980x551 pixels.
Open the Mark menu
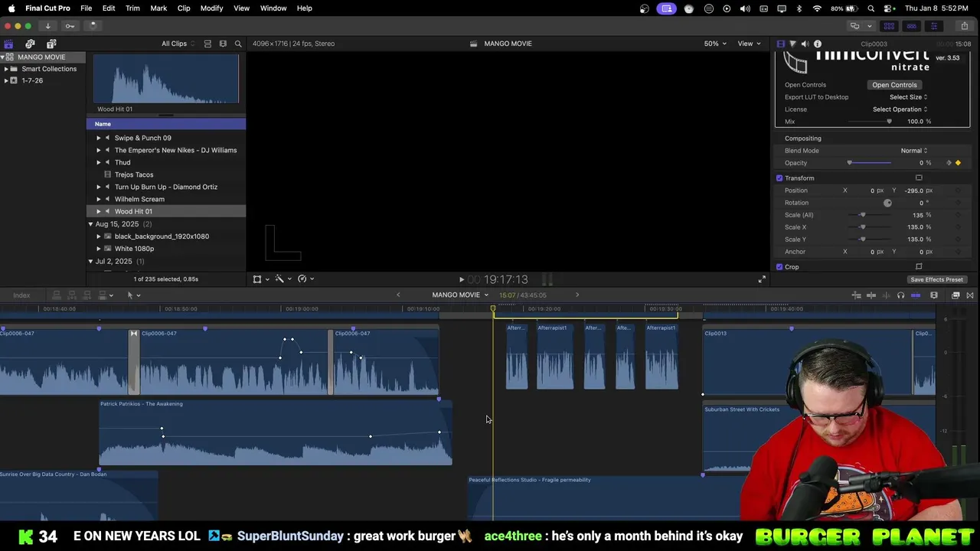pyautogui.click(x=158, y=8)
